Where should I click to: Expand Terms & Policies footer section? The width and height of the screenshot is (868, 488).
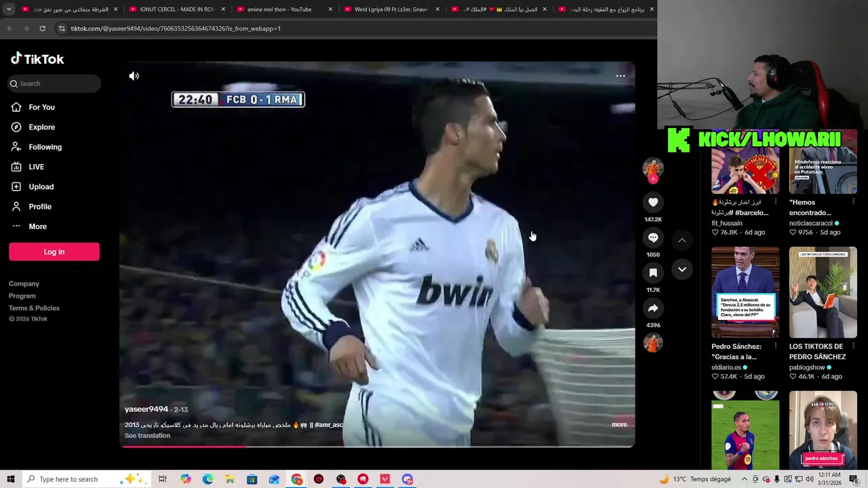pos(34,308)
